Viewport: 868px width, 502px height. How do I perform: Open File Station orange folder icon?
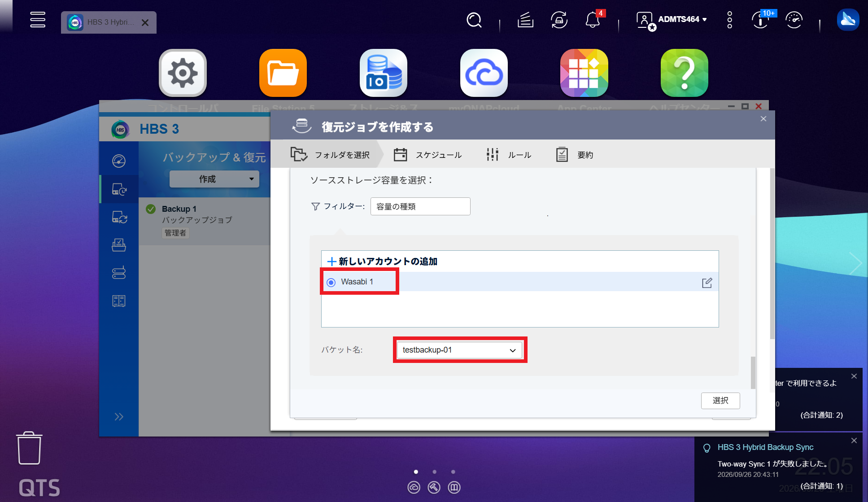[x=283, y=73]
